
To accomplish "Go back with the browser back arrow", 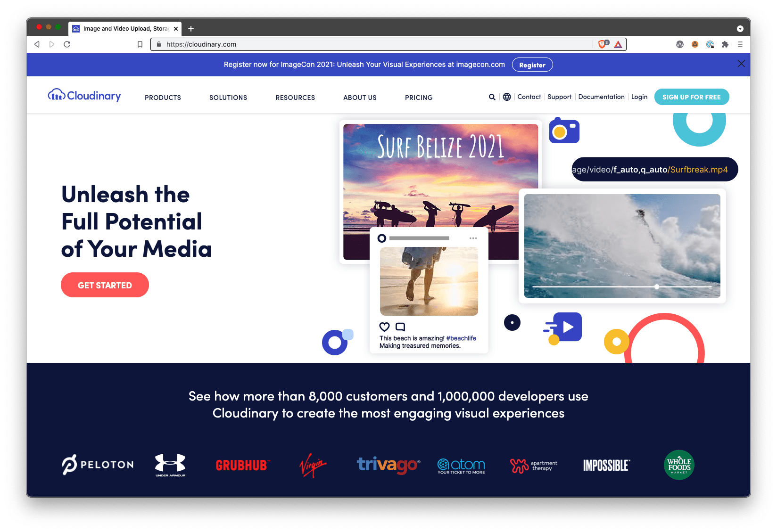I will (x=37, y=44).
